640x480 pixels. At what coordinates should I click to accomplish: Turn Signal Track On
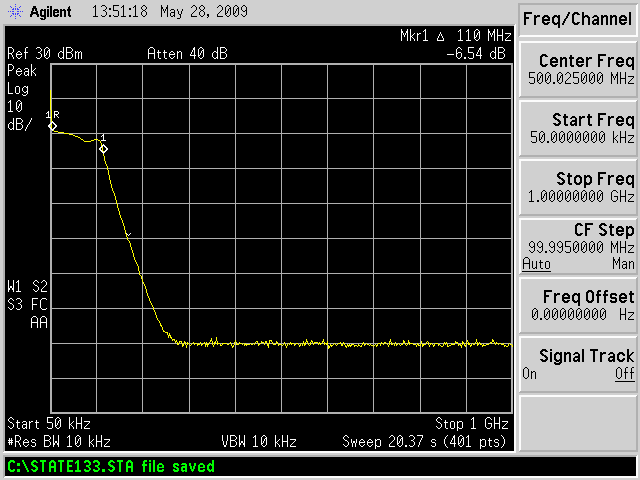click(529, 373)
